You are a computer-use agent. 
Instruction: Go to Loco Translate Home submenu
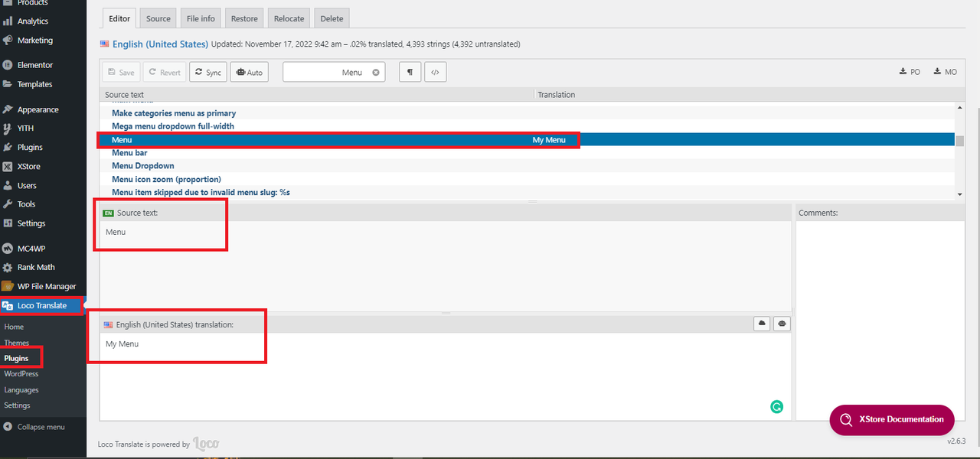(14, 327)
